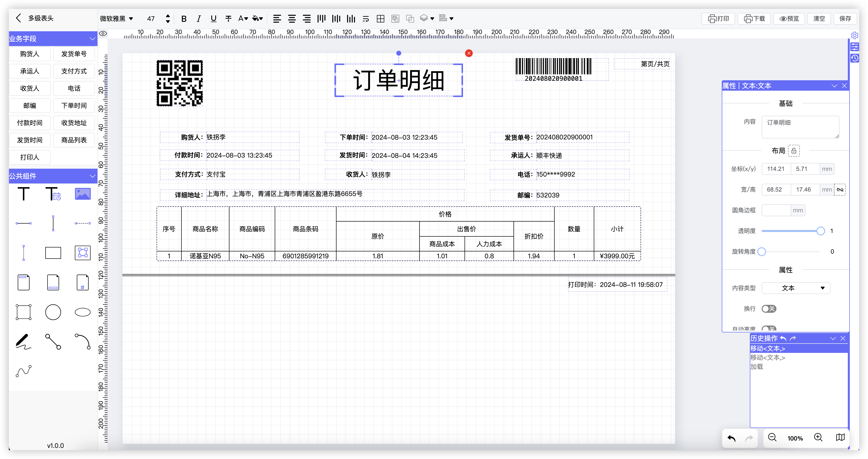Click the 预览 preview button
The height and width of the screenshot is (459, 868).
789,19
